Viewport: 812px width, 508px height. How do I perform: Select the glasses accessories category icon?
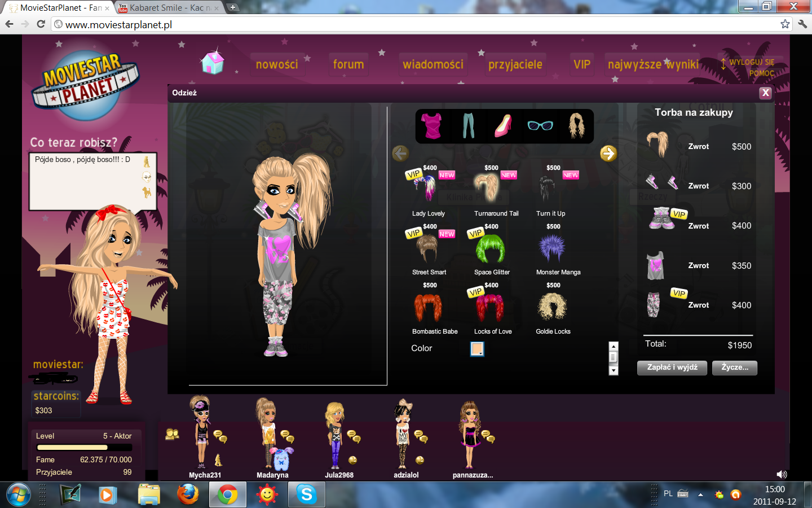(x=540, y=125)
